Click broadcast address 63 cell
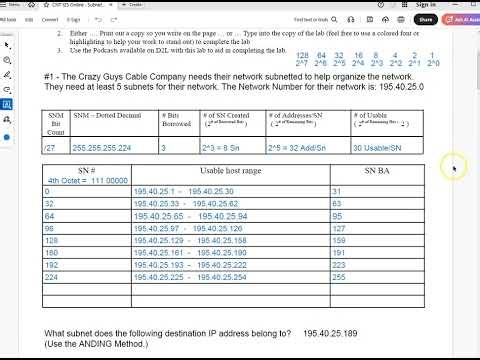This screenshot has height=360, width=480. pos(377,204)
